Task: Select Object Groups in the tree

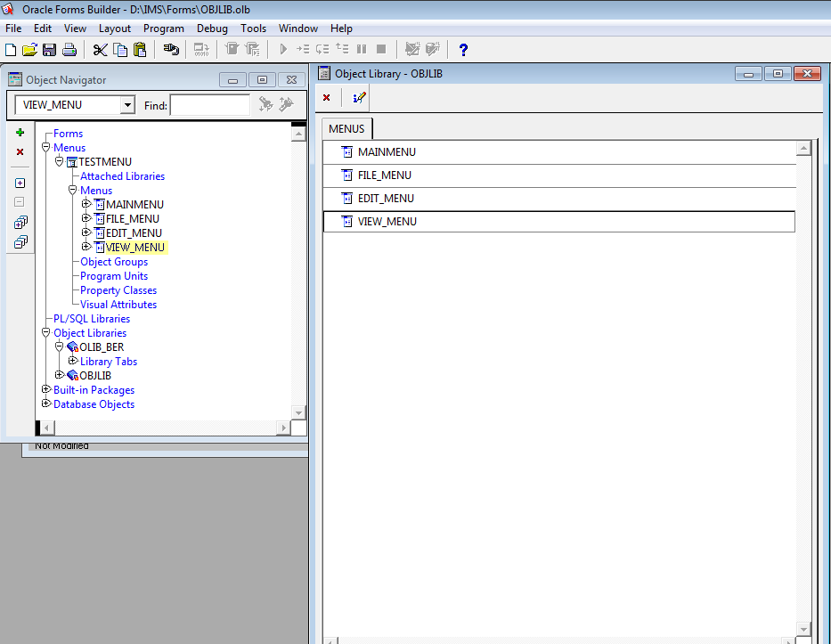Action: click(x=114, y=262)
